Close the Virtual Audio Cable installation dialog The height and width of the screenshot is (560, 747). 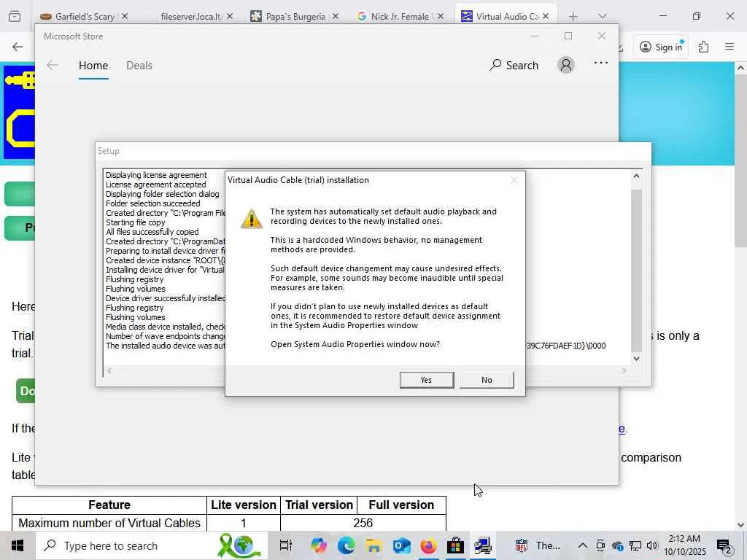click(514, 180)
